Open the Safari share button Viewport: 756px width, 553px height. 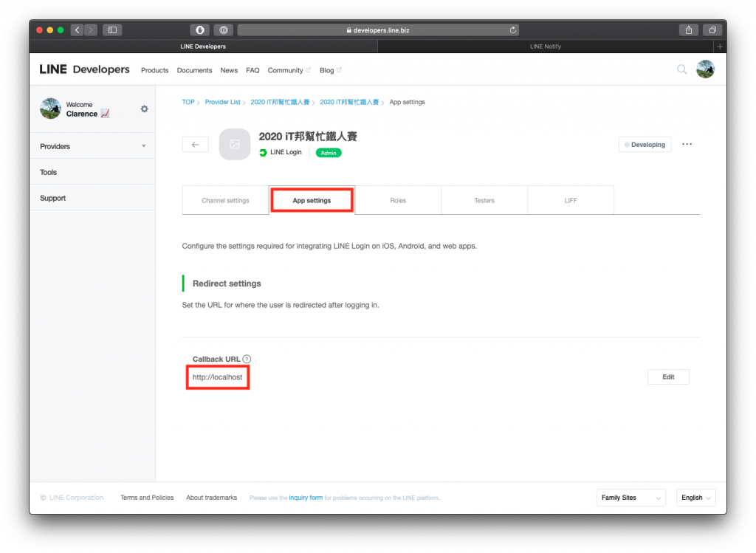pos(689,30)
